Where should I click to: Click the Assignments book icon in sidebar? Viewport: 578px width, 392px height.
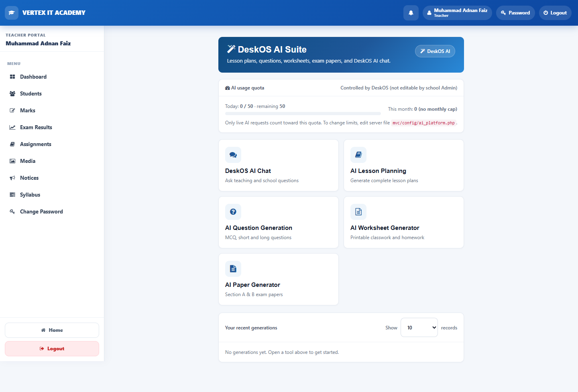12,144
